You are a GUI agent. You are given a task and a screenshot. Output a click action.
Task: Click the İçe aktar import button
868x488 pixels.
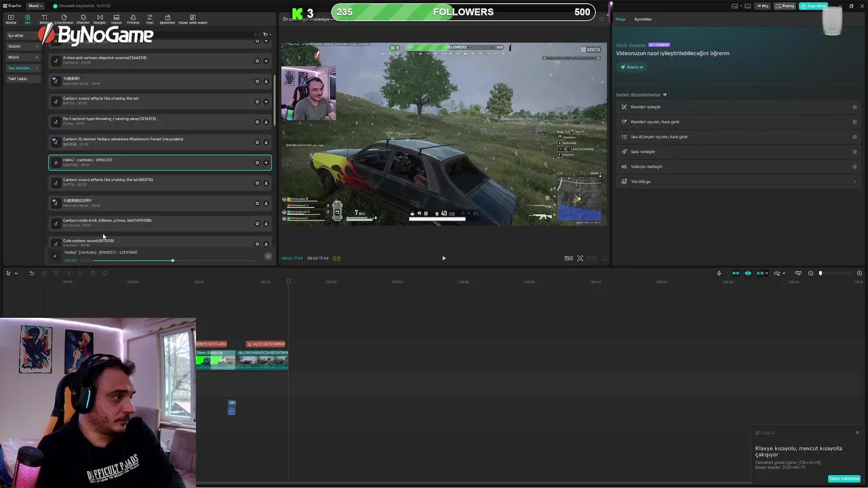23,35
